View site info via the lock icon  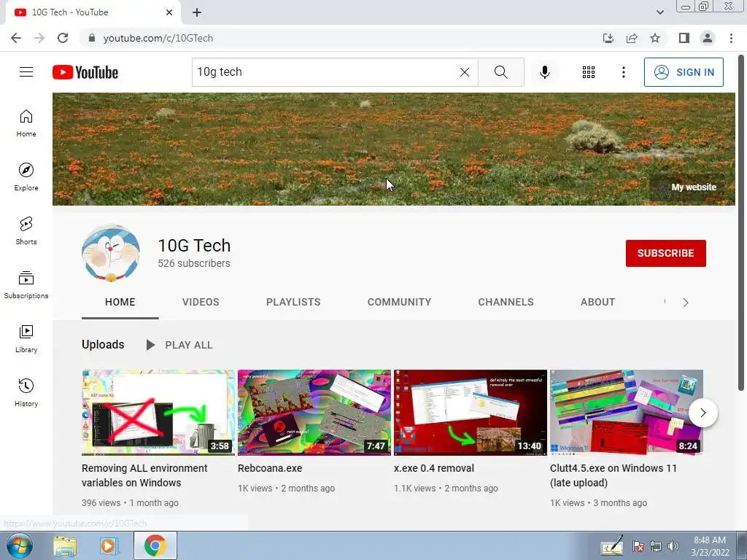click(x=92, y=38)
